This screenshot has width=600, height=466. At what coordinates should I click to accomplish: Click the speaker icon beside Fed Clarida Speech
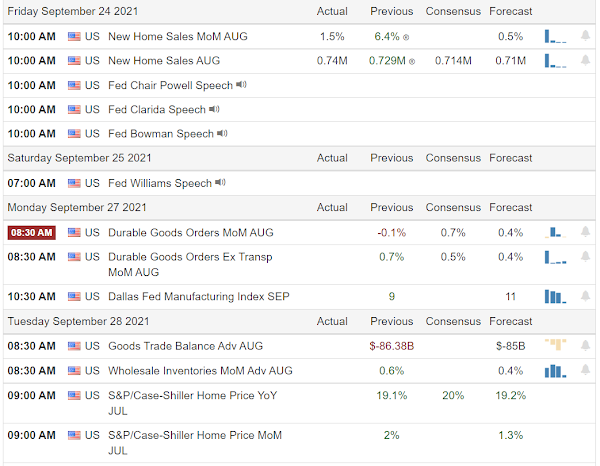(x=213, y=109)
